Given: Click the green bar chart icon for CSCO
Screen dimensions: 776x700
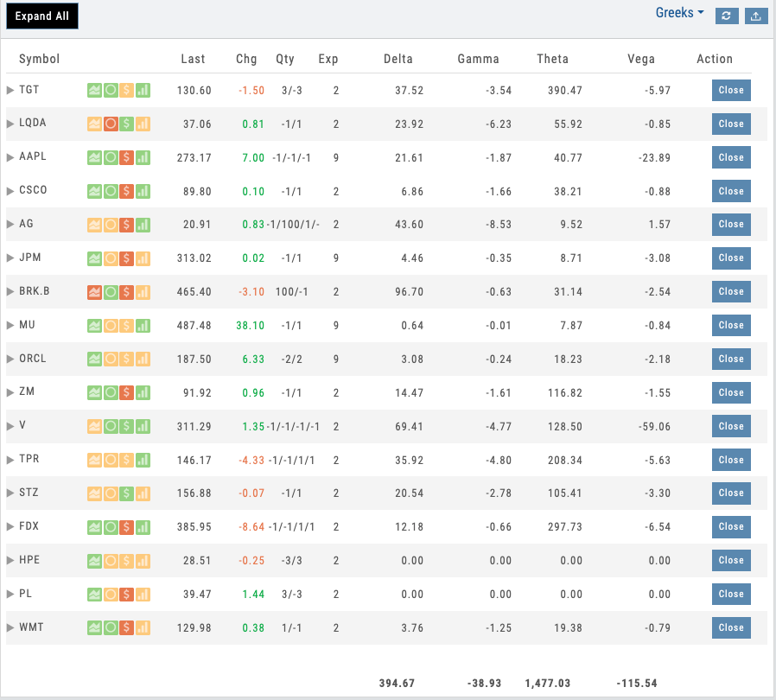Looking at the screenshot, I should [x=143, y=191].
